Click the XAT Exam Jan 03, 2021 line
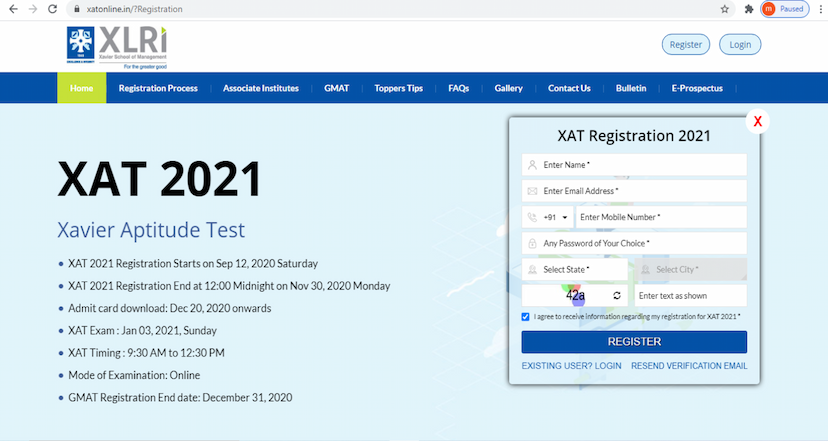The height and width of the screenshot is (441, 828). [x=143, y=331]
